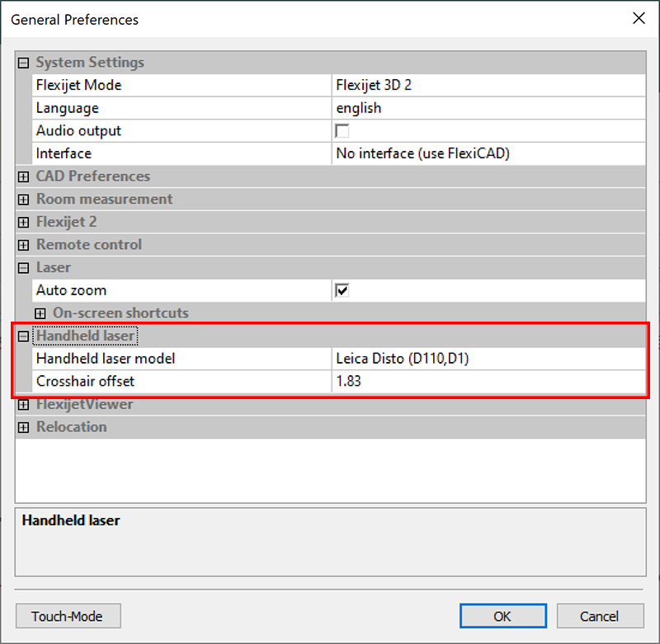This screenshot has width=660, height=644.
Task: Expand the Relocation section
Action: tap(23, 426)
